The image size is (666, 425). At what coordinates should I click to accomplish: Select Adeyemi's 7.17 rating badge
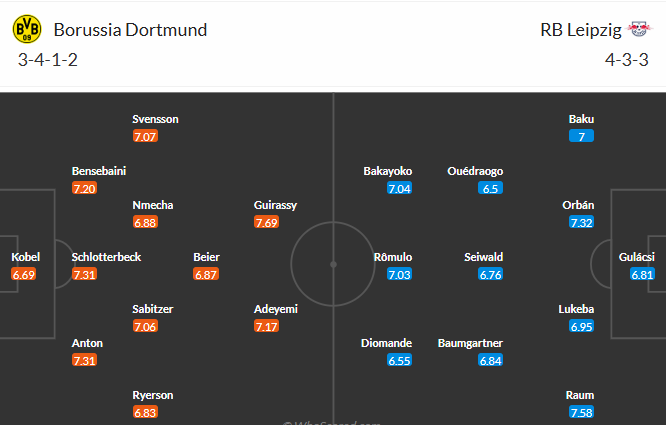coord(266,327)
